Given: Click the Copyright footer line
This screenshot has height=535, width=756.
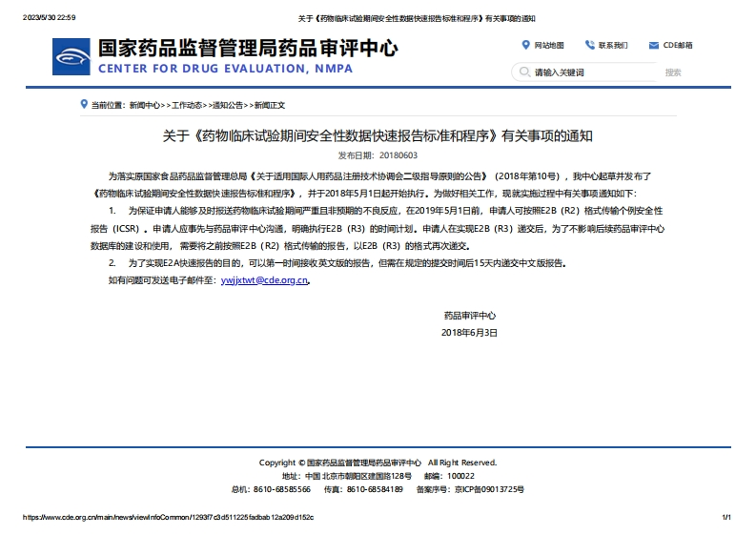Looking at the screenshot, I should 378,463.
